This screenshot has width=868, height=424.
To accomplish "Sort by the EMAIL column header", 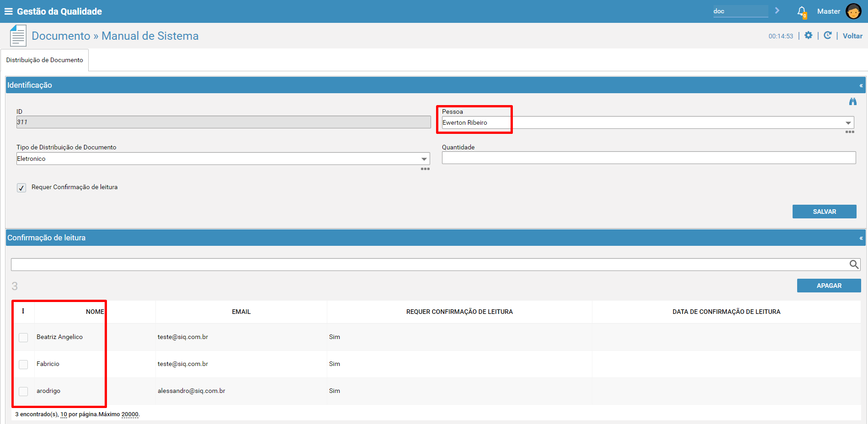I will (x=241, y=312).
